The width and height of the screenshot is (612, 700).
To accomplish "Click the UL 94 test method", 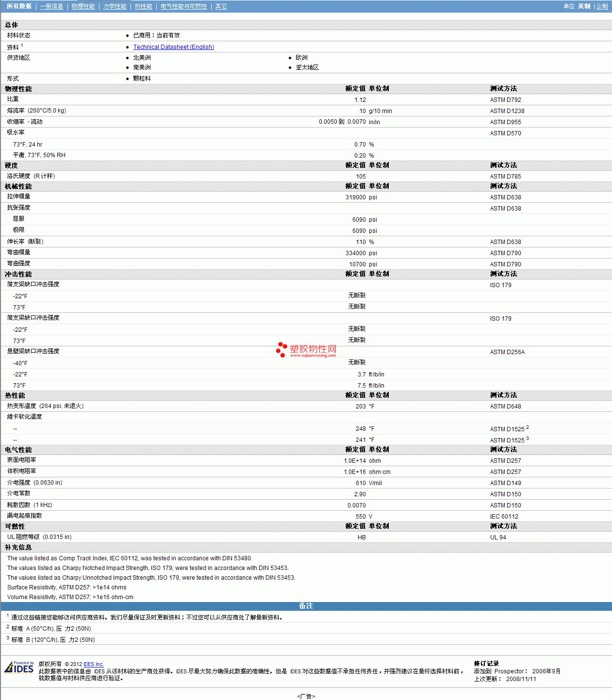I will click(498, 537).
